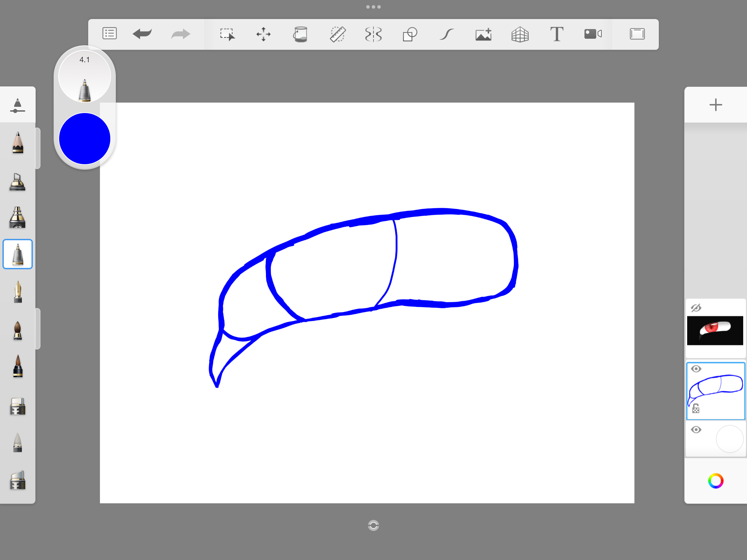The height and width of the screenshot is (560, 747).
Task: Hide the blue sketch outline layer
Action: click(697, 368)
